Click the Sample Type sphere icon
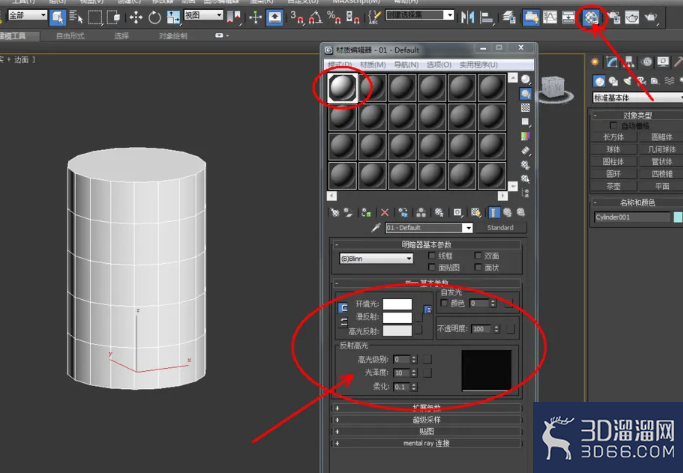683x473 pixels. [526, 79]
